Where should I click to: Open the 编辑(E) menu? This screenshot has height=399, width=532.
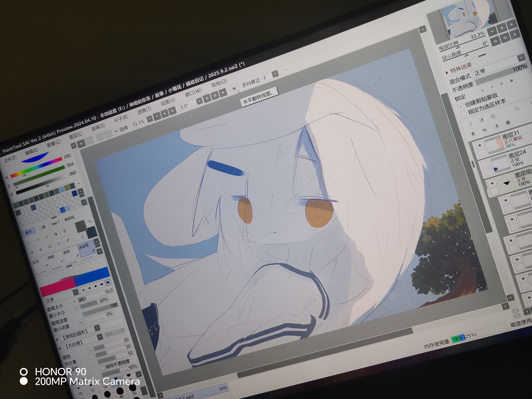31,151
